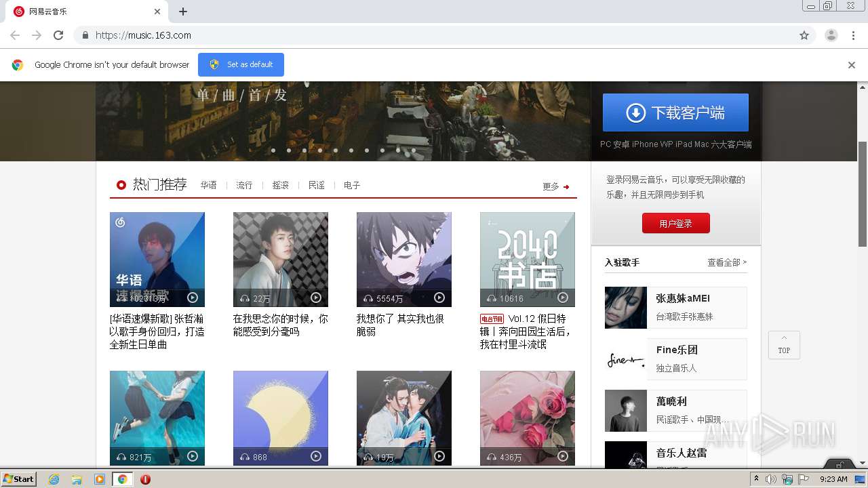Open the 音乐人赵雷 artist entry
Screen dimensions: 868x488
pos(676,455)
